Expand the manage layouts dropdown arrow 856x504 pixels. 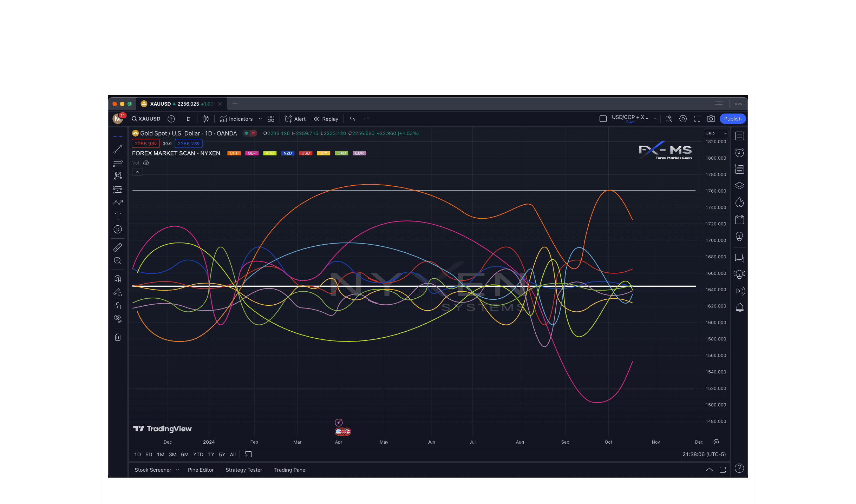[655, 119]
